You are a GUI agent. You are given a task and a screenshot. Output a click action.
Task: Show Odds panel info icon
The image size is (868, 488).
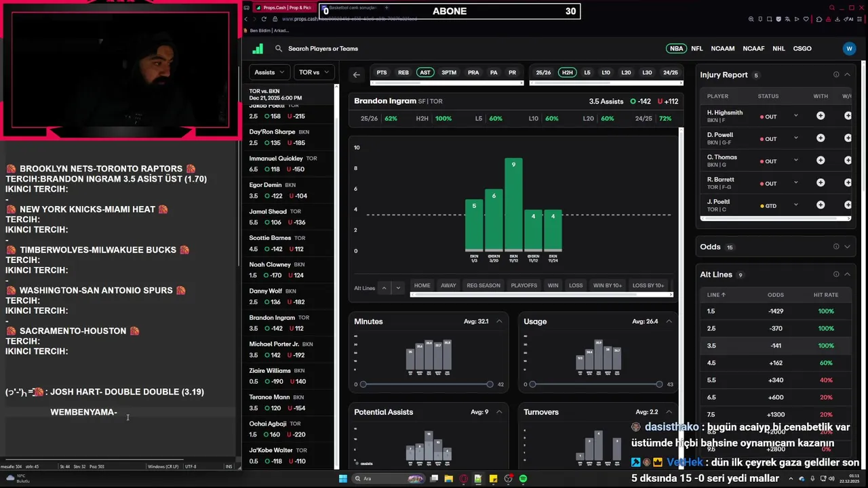(x=836, y=247)
